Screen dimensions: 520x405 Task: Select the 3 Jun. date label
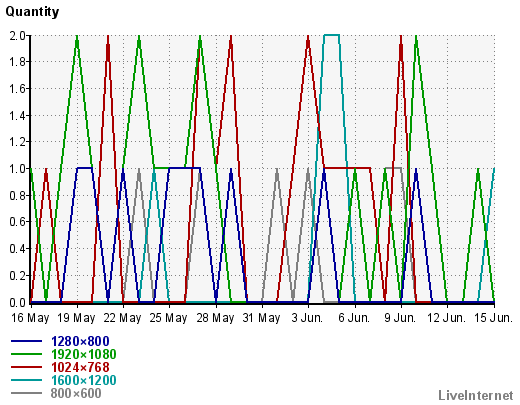pos(307,318)
